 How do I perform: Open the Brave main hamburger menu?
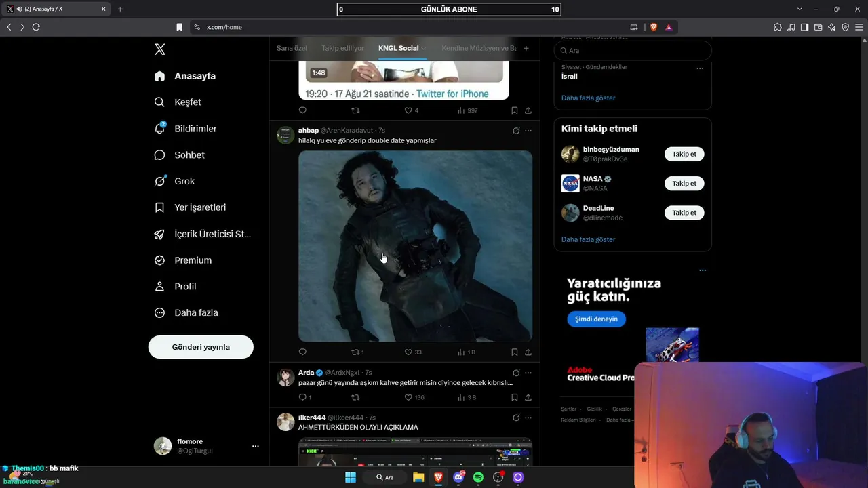[859, 27]
